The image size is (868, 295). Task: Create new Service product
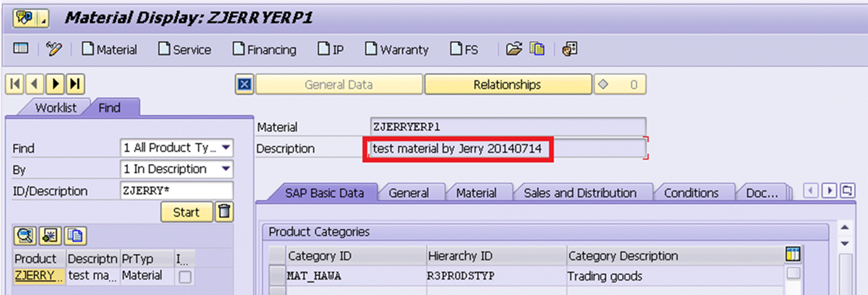click(185, 49)
